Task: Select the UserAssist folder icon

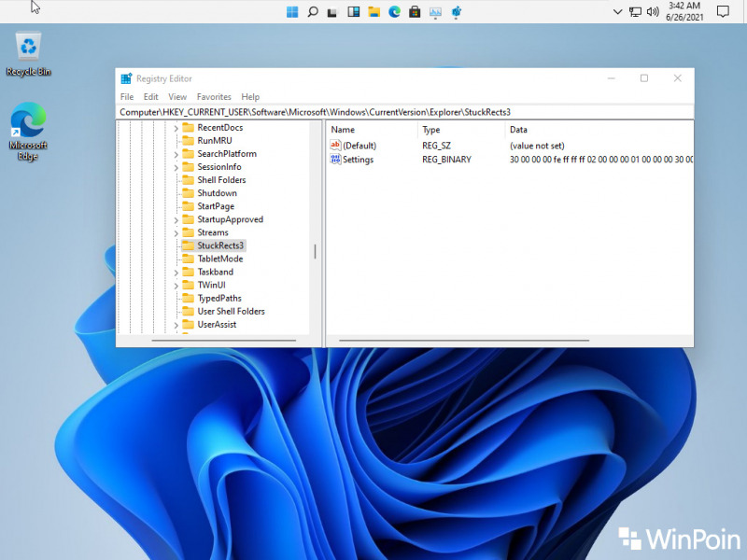Action: pyautogui.click(x=189, y=324)
